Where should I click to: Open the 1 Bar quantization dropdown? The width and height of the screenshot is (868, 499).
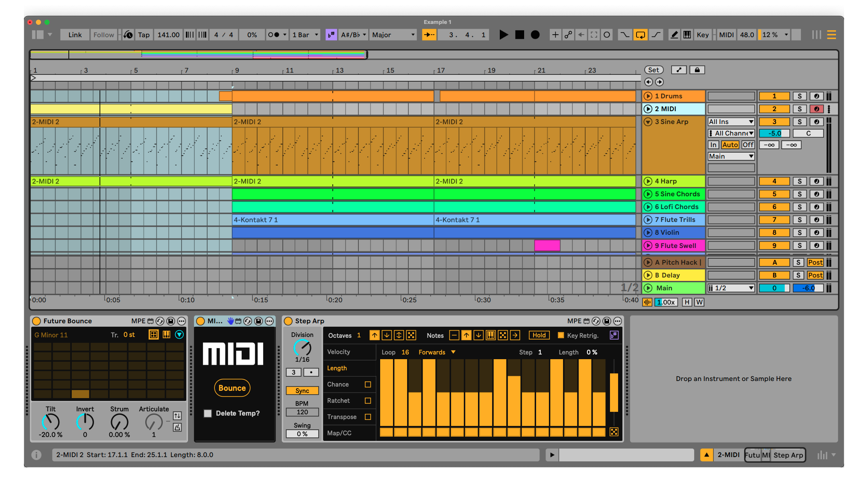(305, 35)
